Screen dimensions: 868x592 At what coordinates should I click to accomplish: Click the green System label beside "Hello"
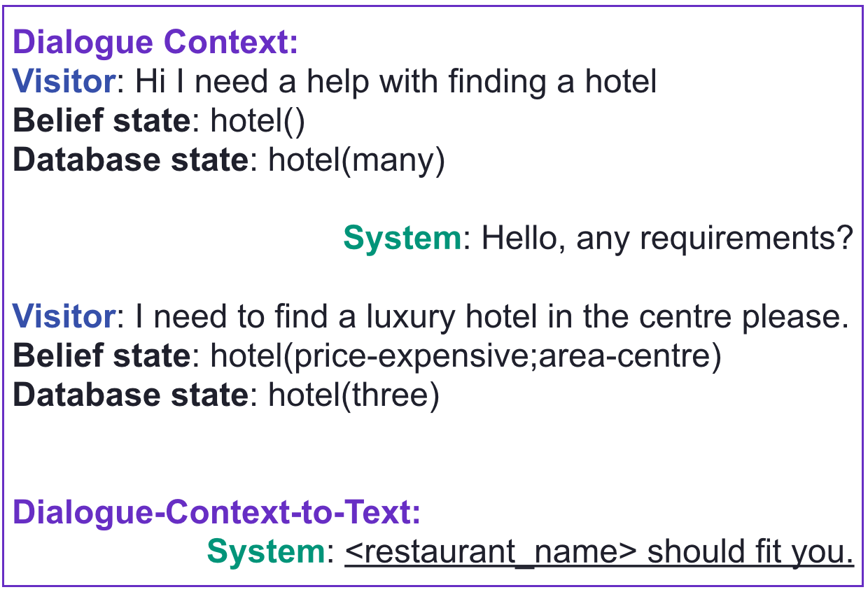402,239
